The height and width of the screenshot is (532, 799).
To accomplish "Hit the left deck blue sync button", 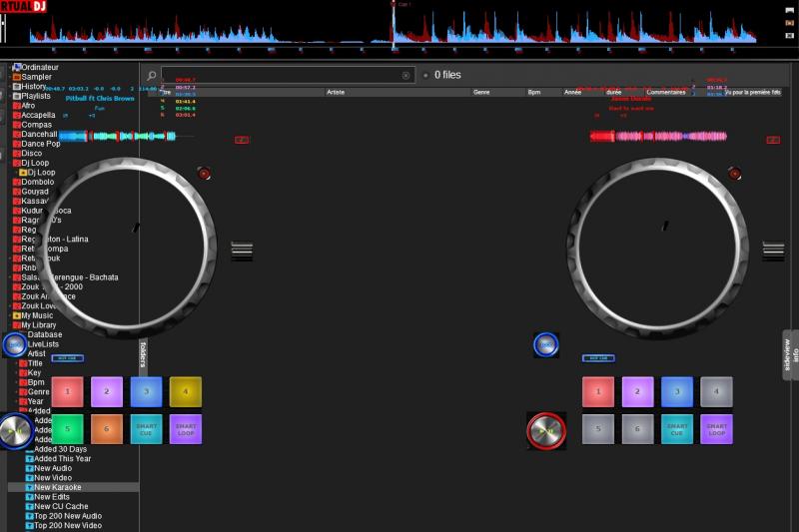I will [x=14, y=345].
